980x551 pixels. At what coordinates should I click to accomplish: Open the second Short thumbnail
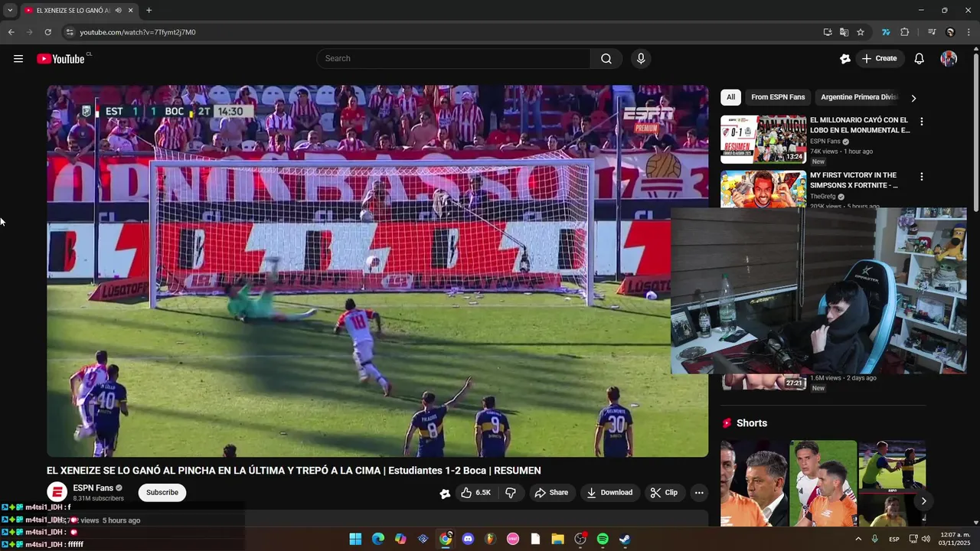click(x=823, y=483)
